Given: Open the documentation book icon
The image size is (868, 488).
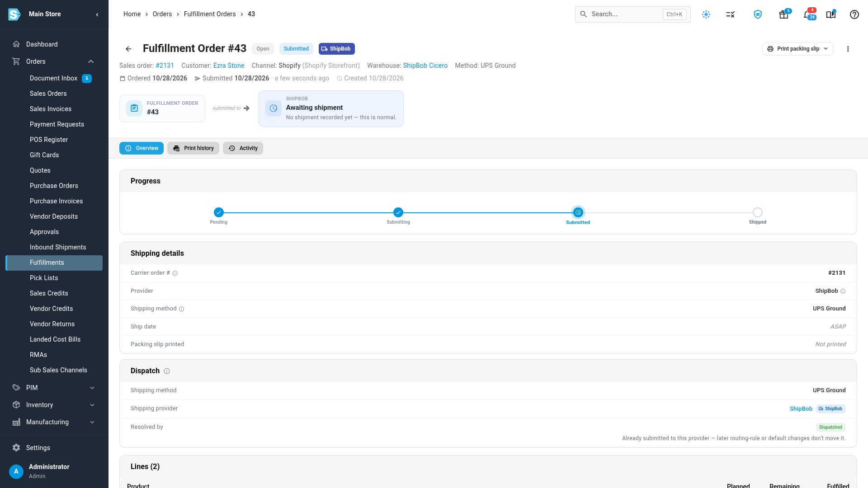Looking at the screenshot, I should pos(831,14).
